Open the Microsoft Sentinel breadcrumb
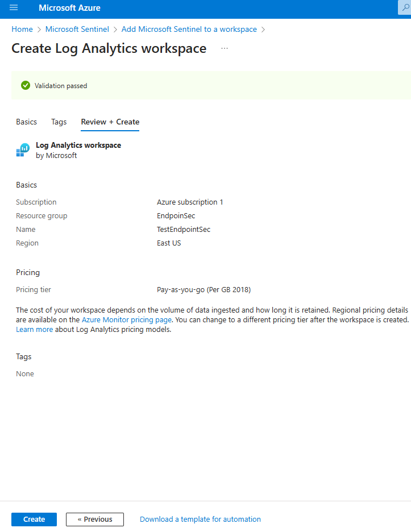This screenshot has height=532, width=411. click(x=77, y=29)
